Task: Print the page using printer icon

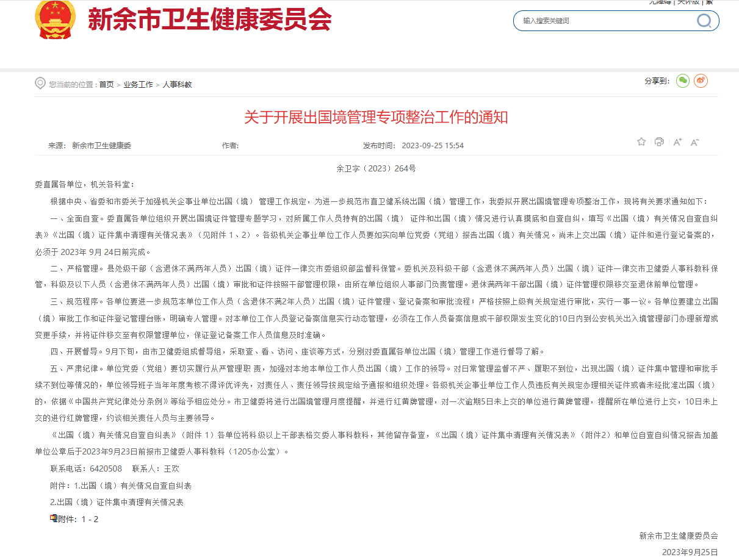Action: pyautogui.click(x=659, y=142)
